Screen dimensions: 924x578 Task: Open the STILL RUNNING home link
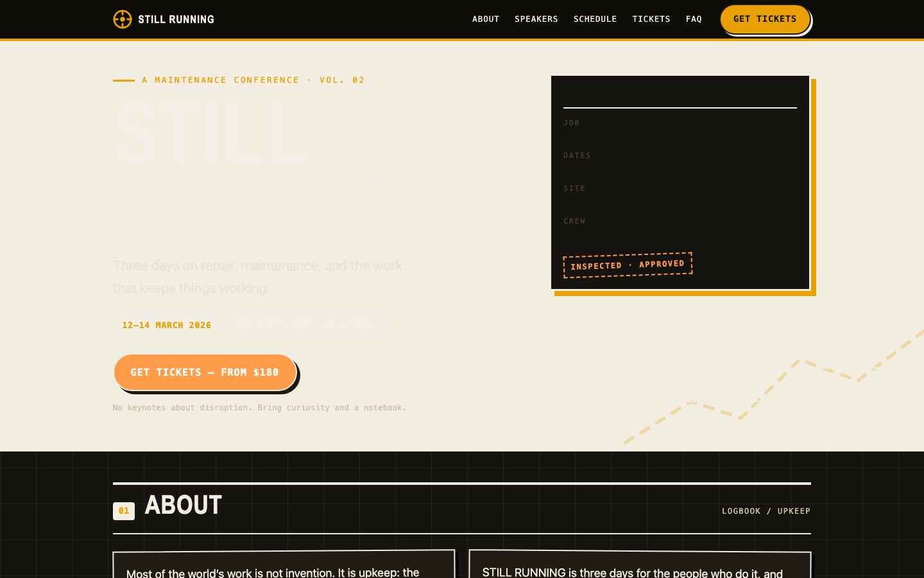click(x=164, y=19)
